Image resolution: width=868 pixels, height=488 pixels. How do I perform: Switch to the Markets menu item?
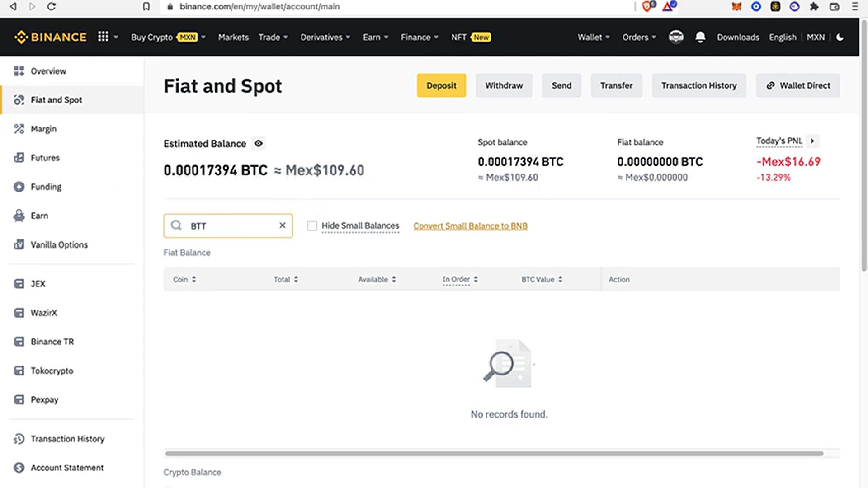pos(233,38)
